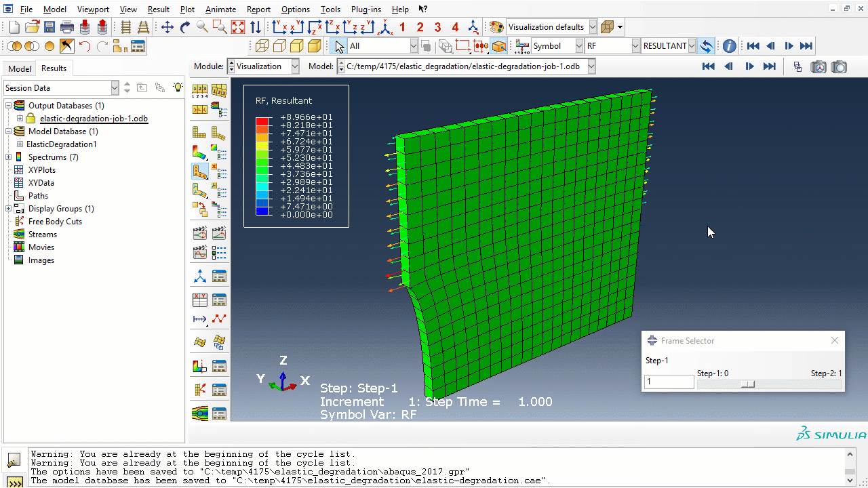Screen dimensions: 868x488
Task: Expand elastic-degradation-job-1.odb tree node
Action: click(x=20, y=119)
